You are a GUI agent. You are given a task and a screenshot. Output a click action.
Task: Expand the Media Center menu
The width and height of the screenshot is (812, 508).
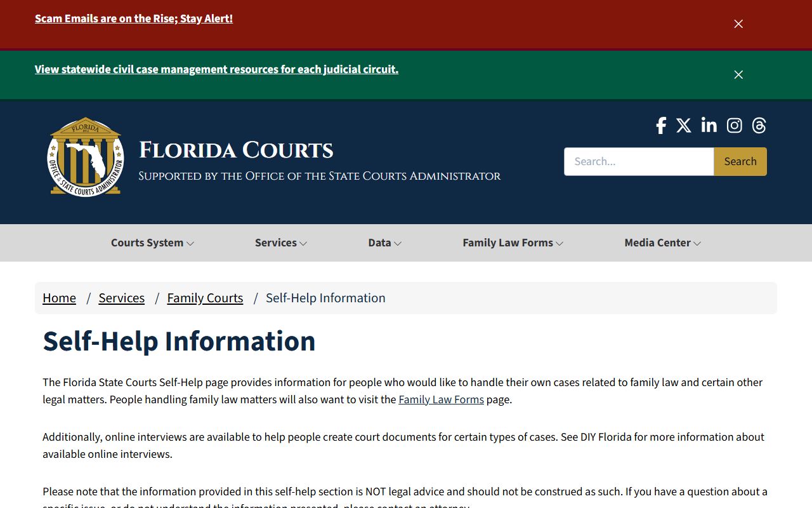(x=662, y=243)
